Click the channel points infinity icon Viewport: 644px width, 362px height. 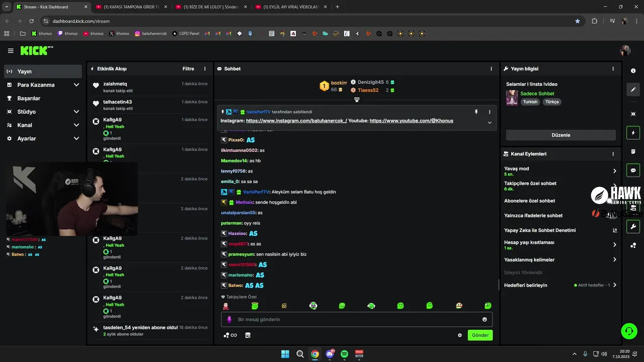pos(230,335)
